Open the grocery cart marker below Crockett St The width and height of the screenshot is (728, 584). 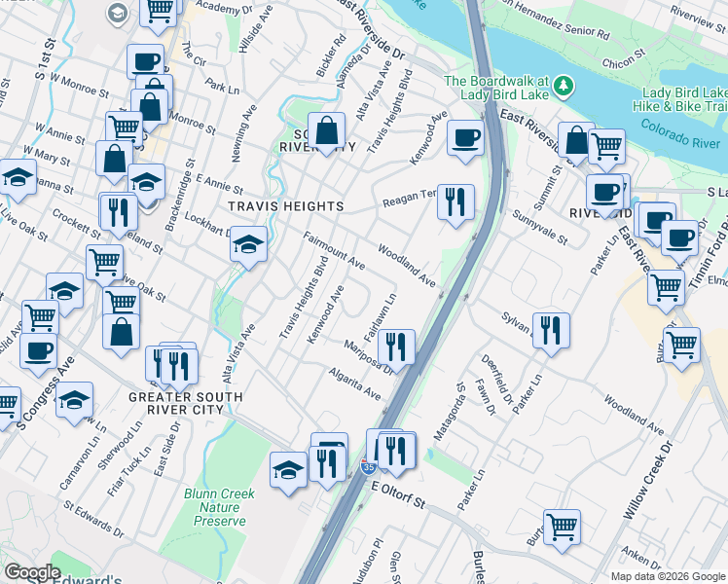104,264
